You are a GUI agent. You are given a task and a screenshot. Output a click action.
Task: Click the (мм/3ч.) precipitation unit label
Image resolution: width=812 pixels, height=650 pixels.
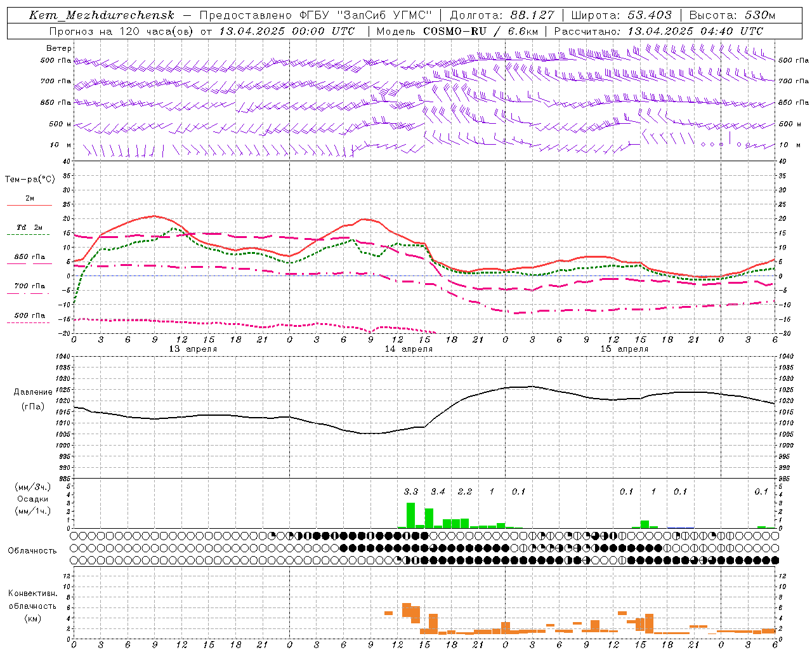pyautogui.click(x=32, y=487)
